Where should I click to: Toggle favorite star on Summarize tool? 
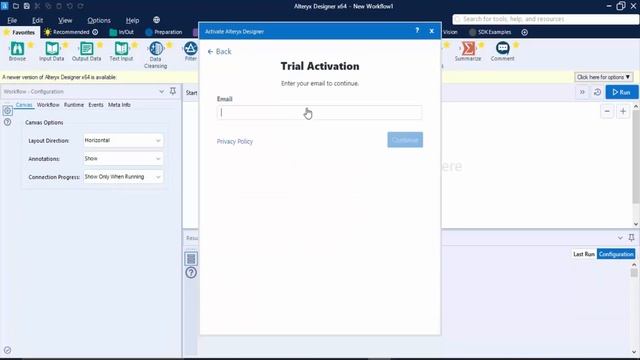coord(481,44)
